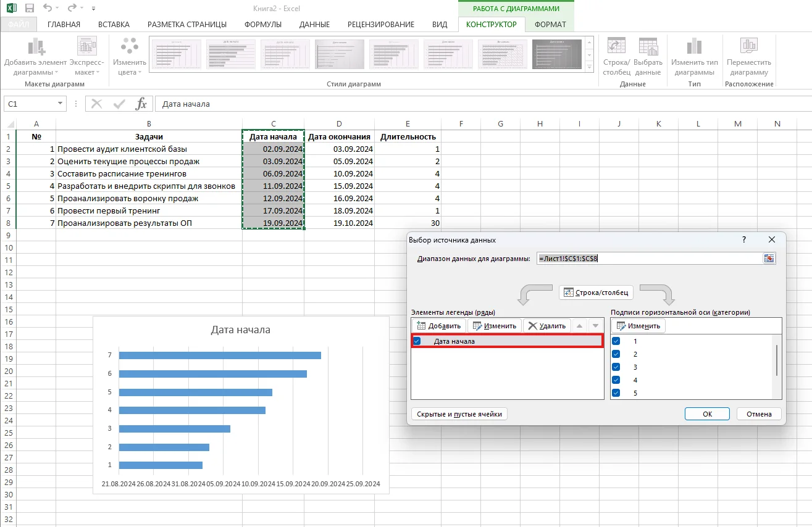The image size is (812, 527).
Task: Cancel formula entry with the X icon
Action: [97, 104]
